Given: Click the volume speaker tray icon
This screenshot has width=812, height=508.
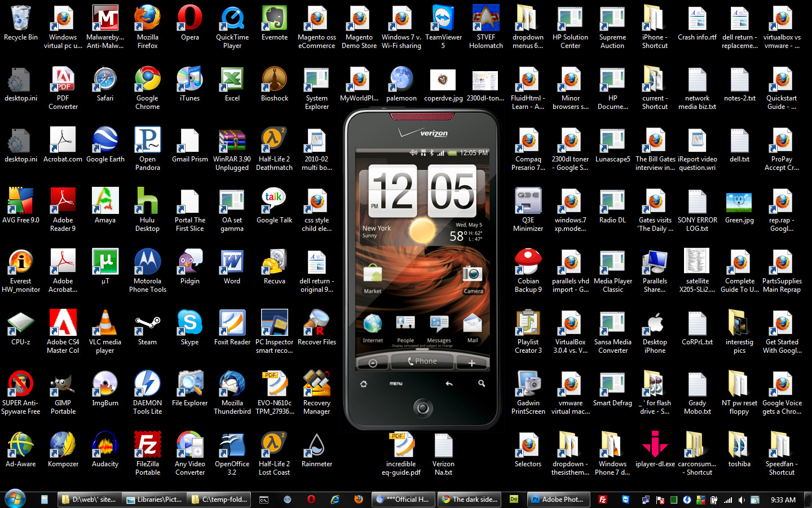Looking at the screenshot, I should click(742, 500).
